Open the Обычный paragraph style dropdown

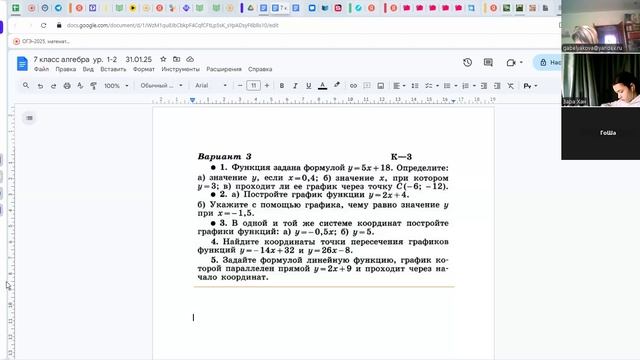coord(161,85)
